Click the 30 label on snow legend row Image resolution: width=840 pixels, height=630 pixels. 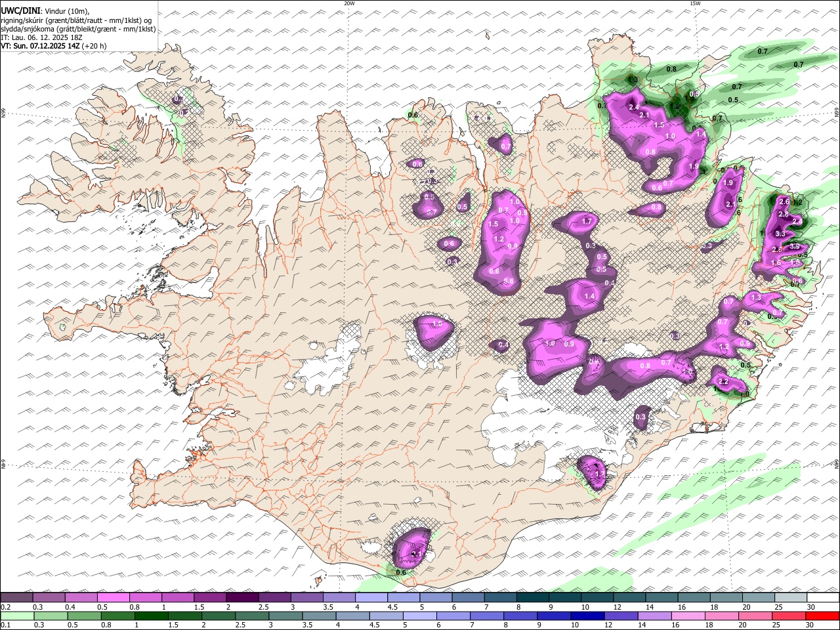811,607
